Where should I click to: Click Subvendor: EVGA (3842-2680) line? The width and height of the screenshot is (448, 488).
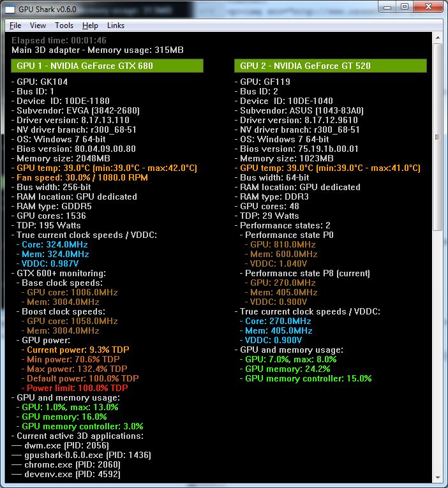point(75,111)
